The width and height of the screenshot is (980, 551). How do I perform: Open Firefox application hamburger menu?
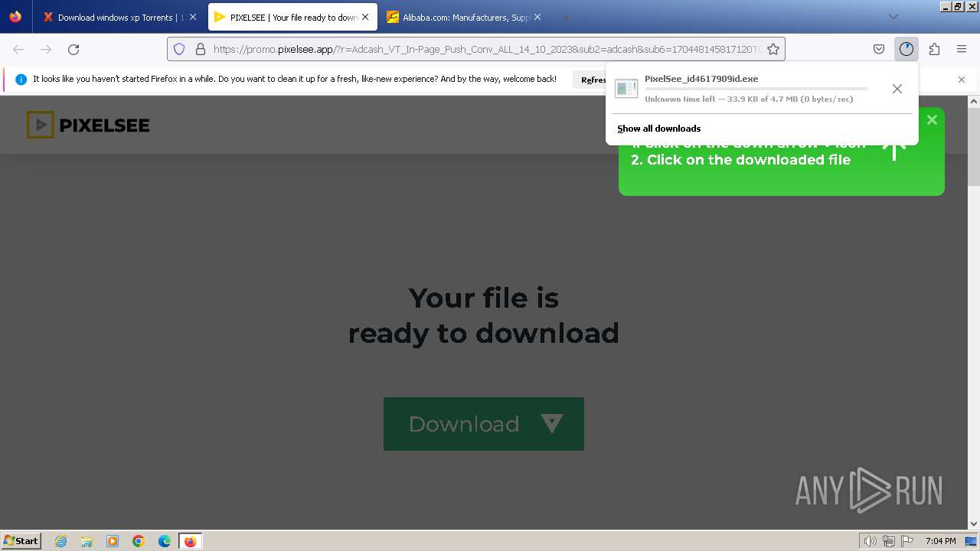point(962,49)
